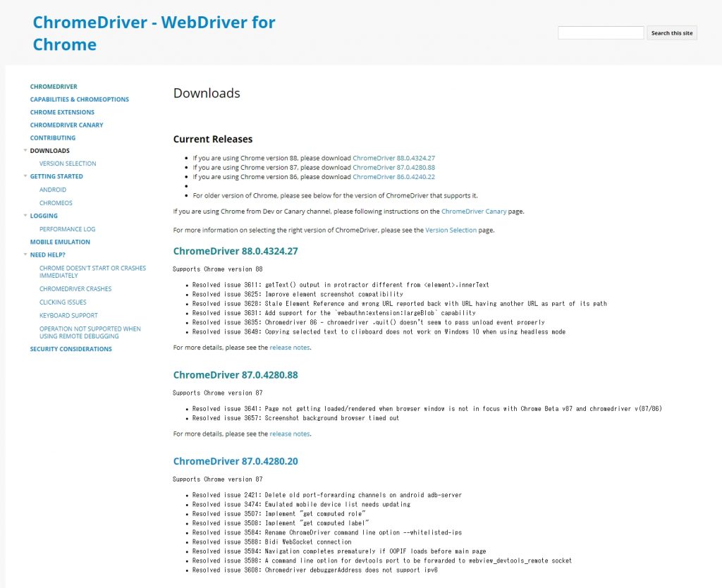Follow the Version Selection inline link
722x588 pixels.
tap(451, 231)
